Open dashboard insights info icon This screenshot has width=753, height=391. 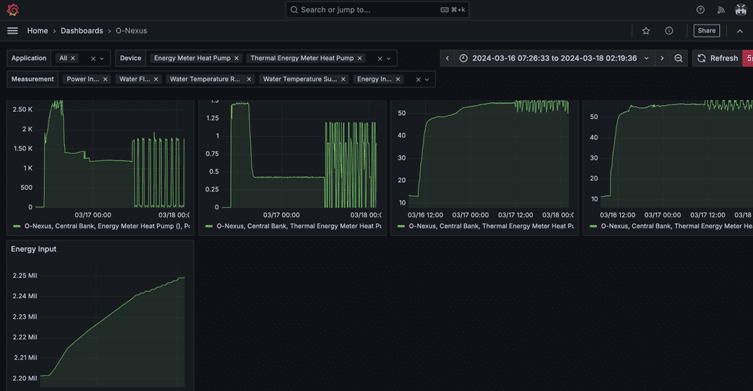tap(669, 31)
